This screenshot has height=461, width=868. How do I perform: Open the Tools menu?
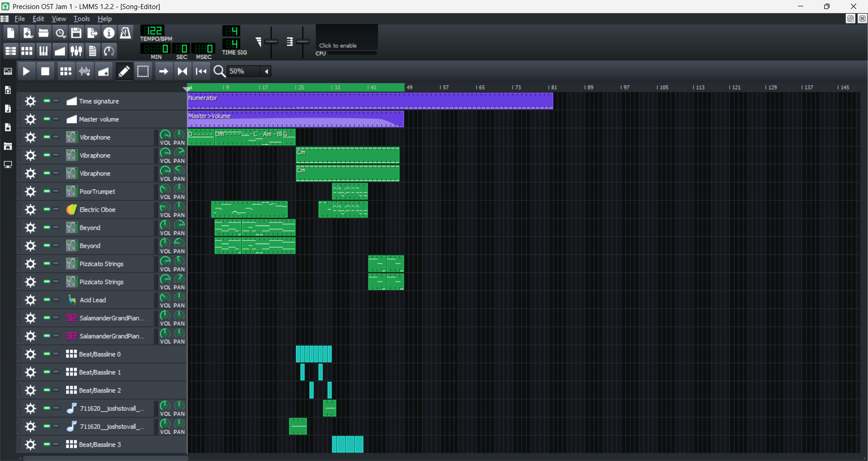[82, 19]
